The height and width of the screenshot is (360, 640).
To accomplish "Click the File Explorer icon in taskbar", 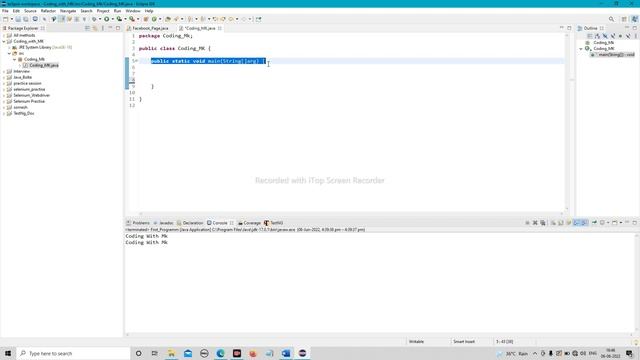I will point(171,353).
